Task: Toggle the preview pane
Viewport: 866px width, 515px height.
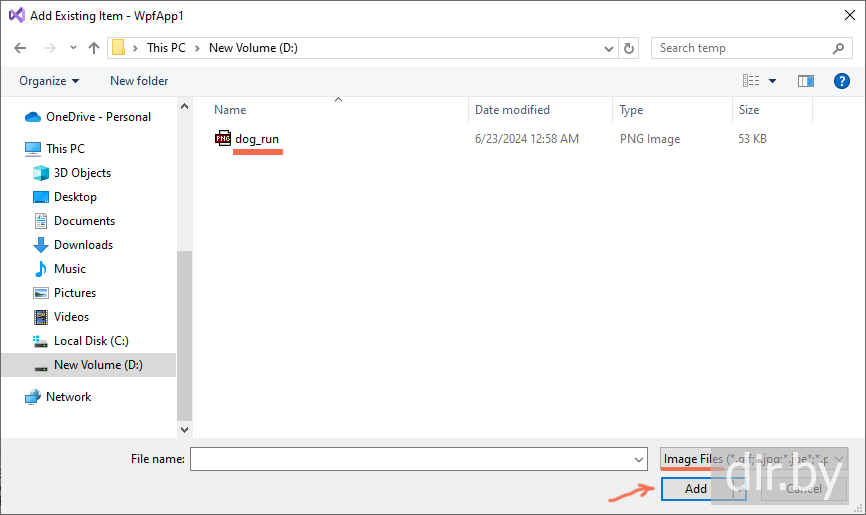Action: tap(806, 81)
